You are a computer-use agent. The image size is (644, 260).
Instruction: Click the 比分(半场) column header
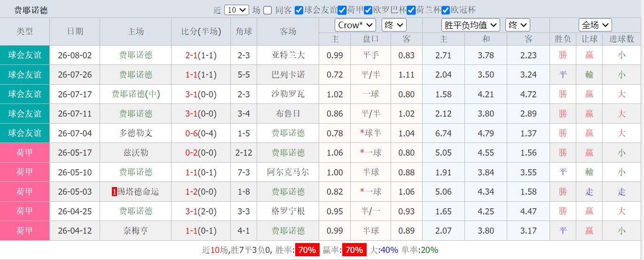tap(201, 32)
